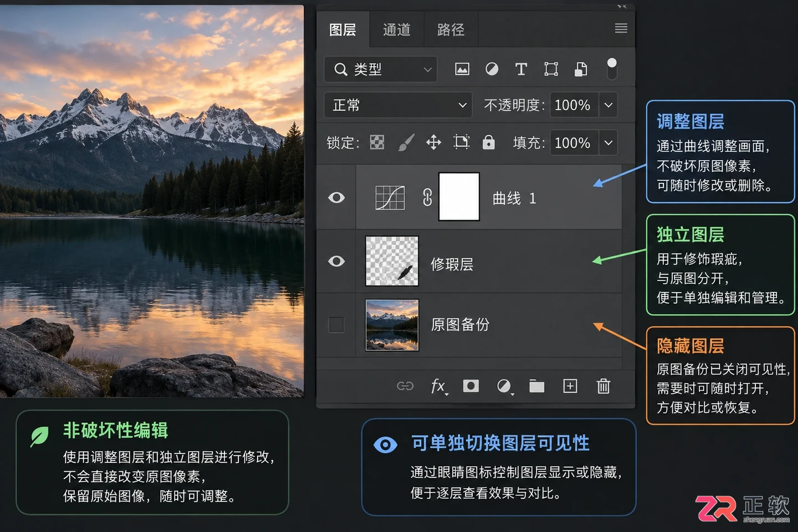Switch to 通道 tab

(x=396, y=29)
